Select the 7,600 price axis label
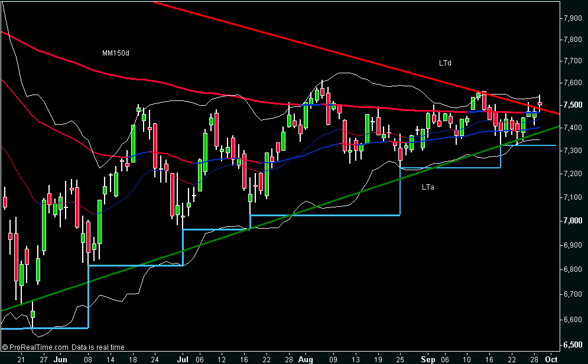 pos(573,83)
